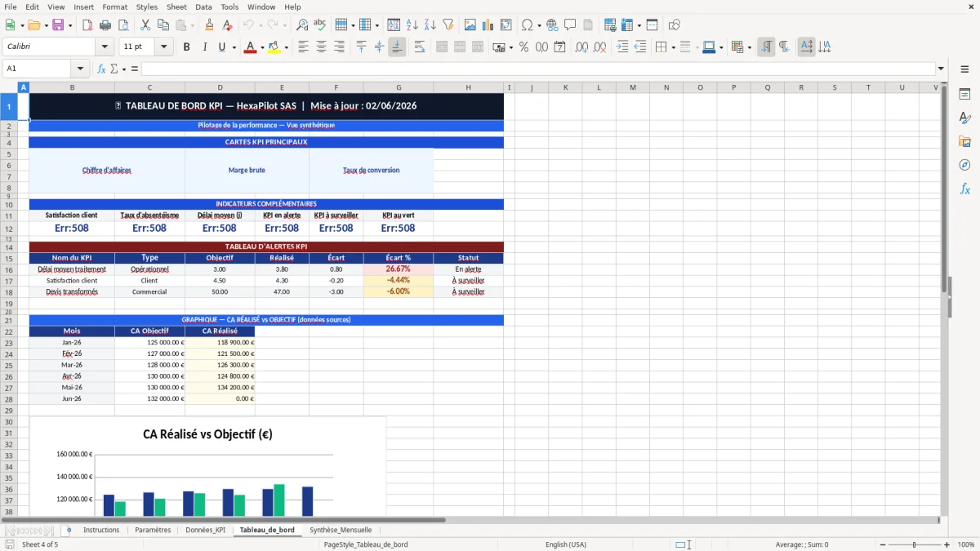Insert a hyperlink via globe icon
The height and width of the screenshot is (551, 980).
click(x=552, y=25)
